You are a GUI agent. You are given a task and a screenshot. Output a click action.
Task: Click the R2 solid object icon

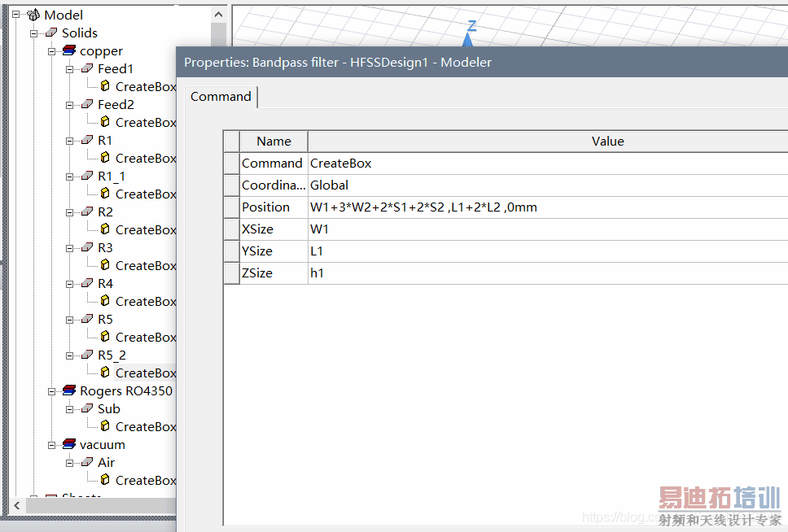(x=87, y=212)
